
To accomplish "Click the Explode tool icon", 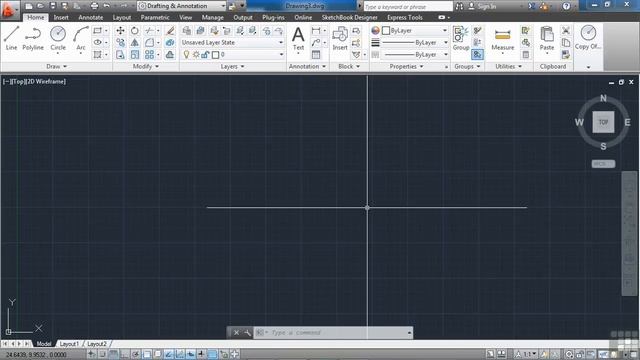I will [x=170, y=42].
